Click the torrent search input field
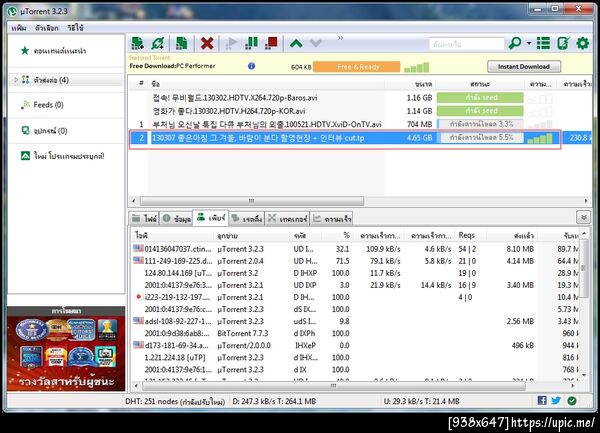600x433 pixels. [466, 44]
